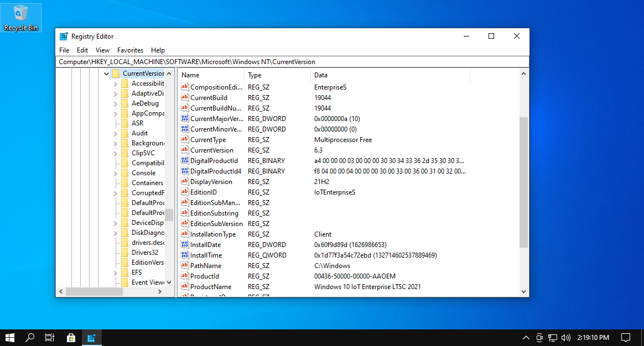Click the ProductName string icon
This screenshot has height=346, width=644.
(185, 286)
